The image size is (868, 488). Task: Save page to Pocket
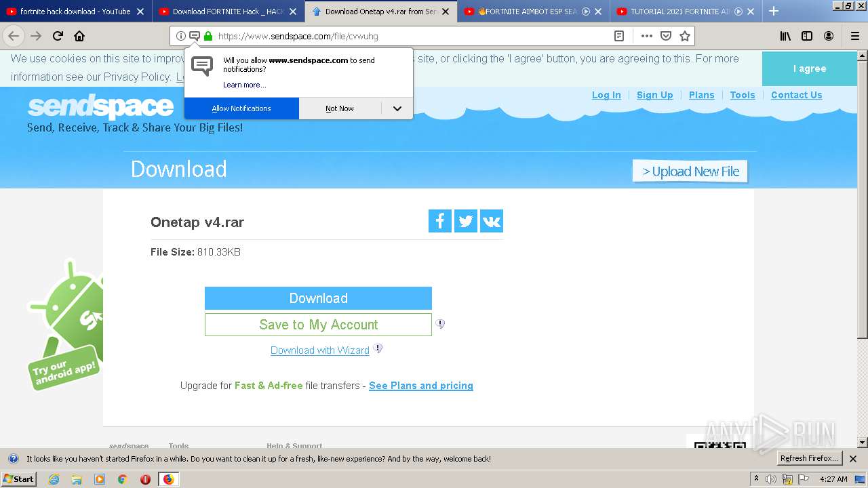pyautogui.click(x=666, y=36)
